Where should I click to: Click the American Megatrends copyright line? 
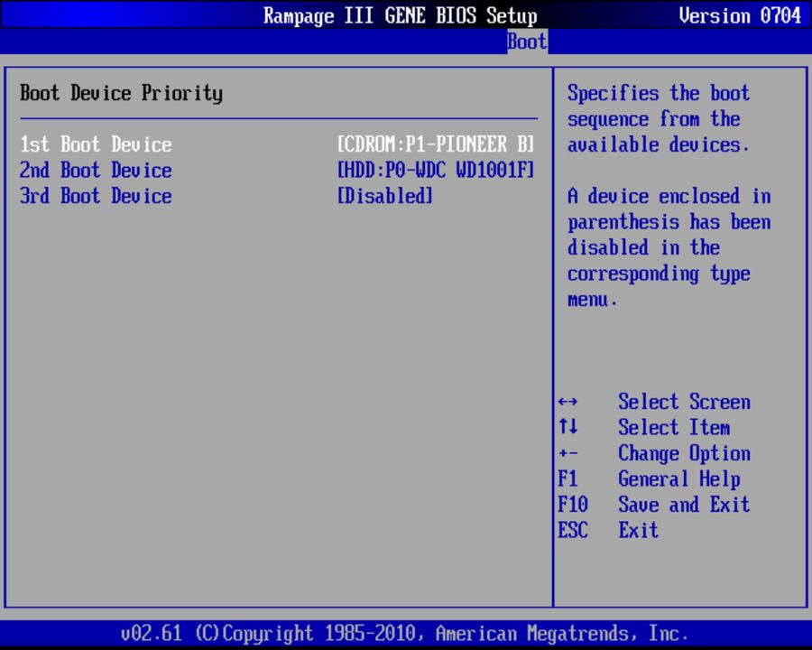click(x=404, y=634)
